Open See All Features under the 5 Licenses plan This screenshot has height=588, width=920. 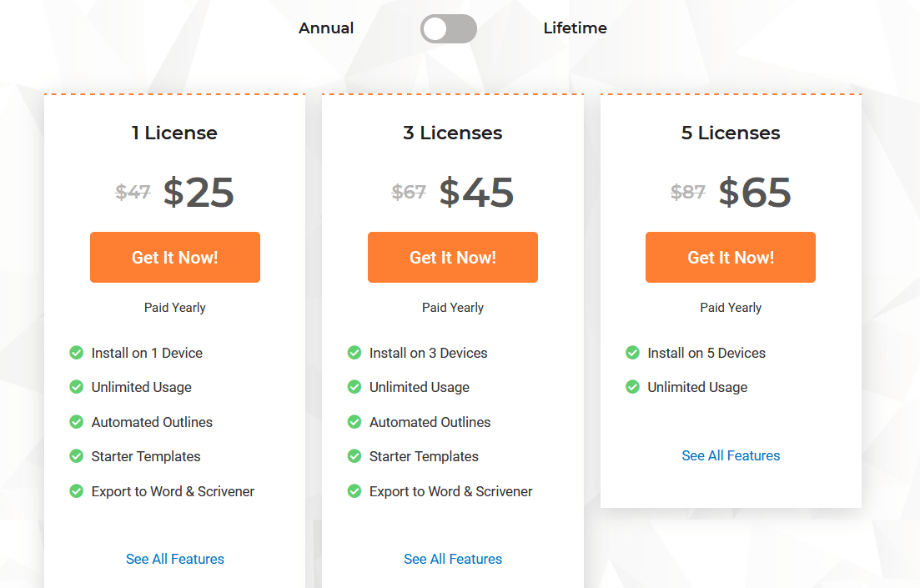(x=731, y=455)
